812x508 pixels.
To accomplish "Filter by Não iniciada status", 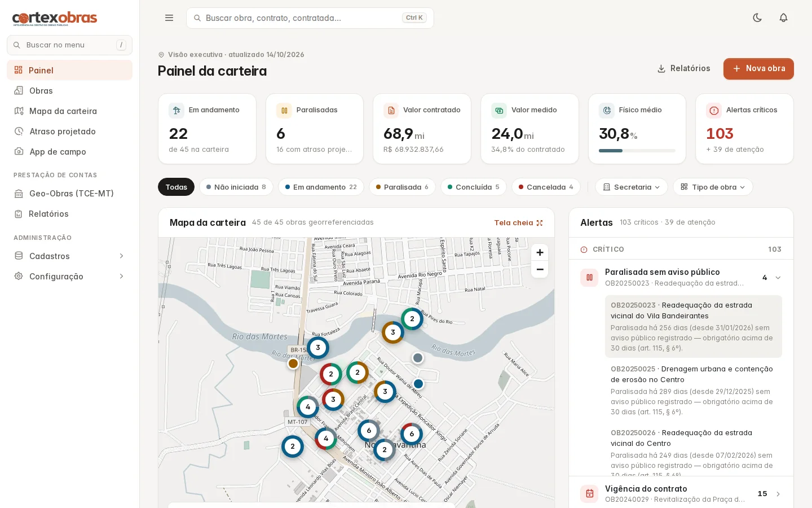I will [236, 187].
